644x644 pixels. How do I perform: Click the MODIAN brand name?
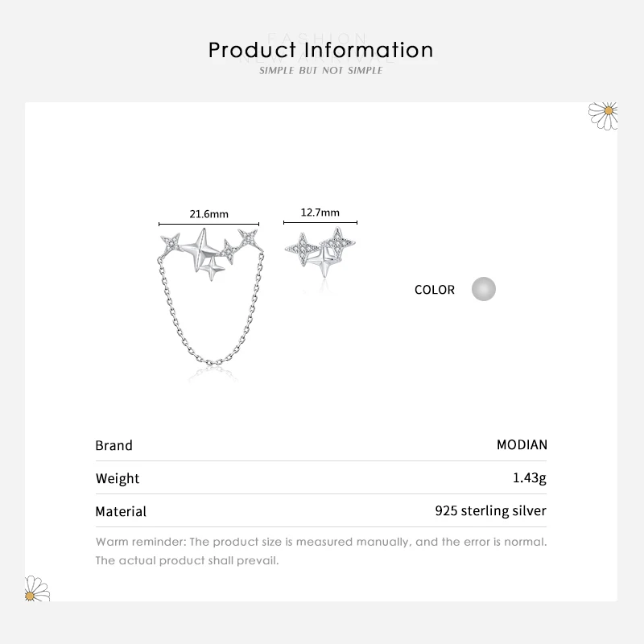(x=522, y=444)
